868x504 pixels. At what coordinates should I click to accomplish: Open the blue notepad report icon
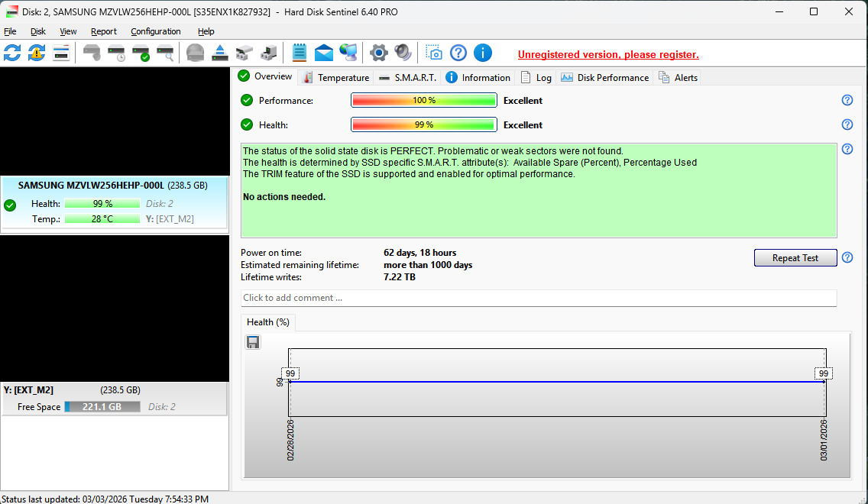[x=299, y=53]
